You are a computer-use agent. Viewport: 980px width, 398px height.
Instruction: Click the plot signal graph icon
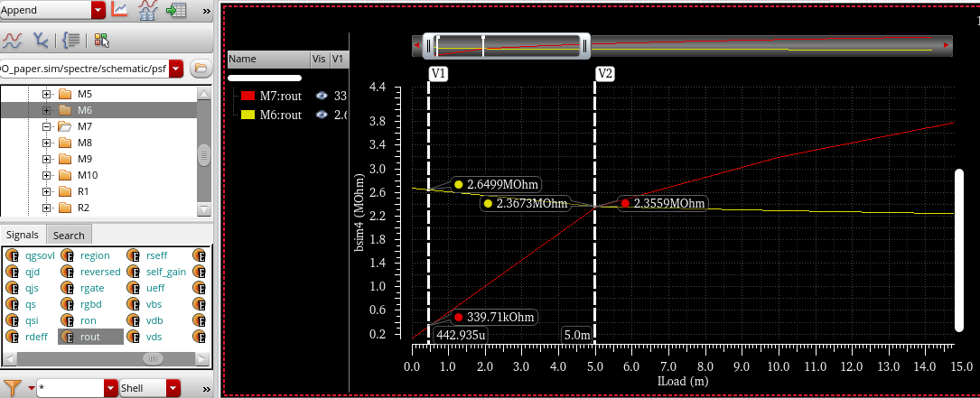click(119, 9)
